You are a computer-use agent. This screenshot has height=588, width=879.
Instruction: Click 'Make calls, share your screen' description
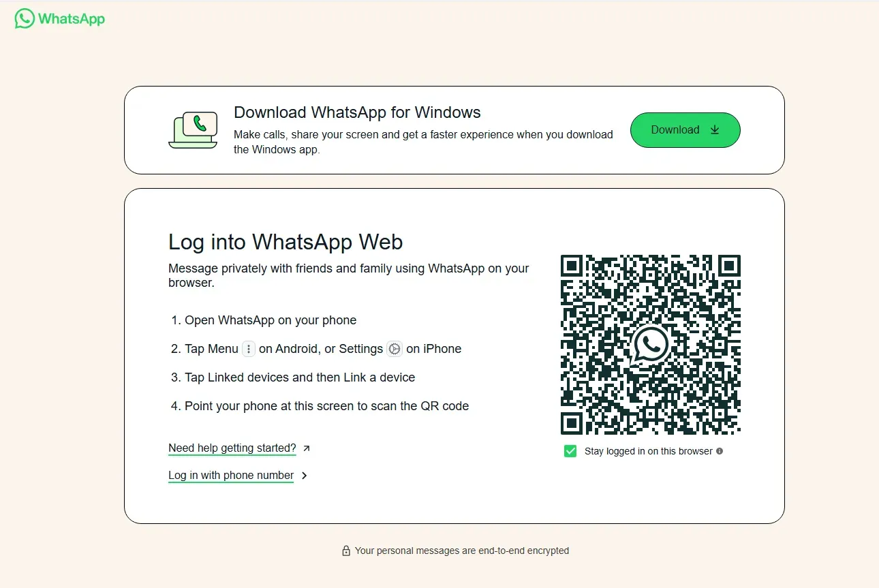(x=423, y=142)
